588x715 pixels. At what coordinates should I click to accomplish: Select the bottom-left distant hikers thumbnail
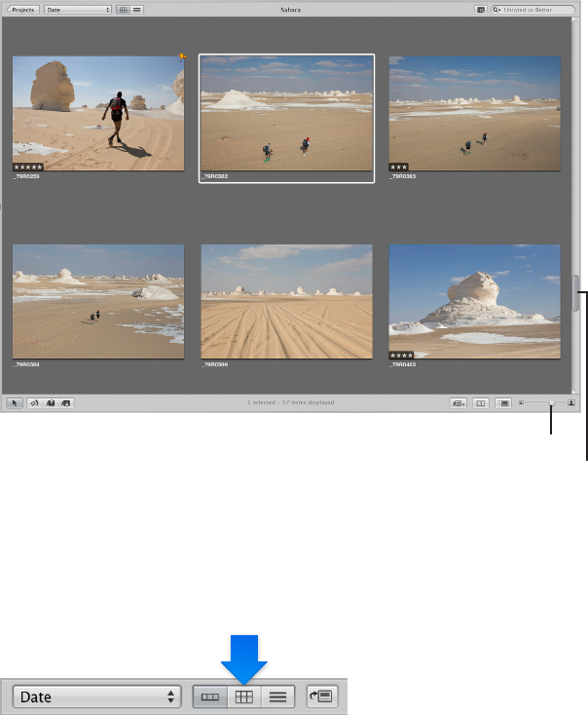pyautogui.click(x=98, y=301)
